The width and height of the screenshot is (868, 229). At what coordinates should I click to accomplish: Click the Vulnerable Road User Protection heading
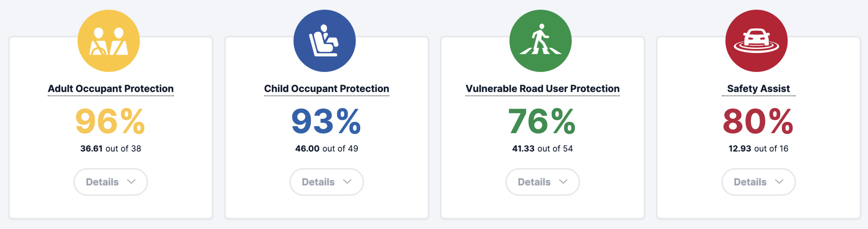tap(542, 89)
